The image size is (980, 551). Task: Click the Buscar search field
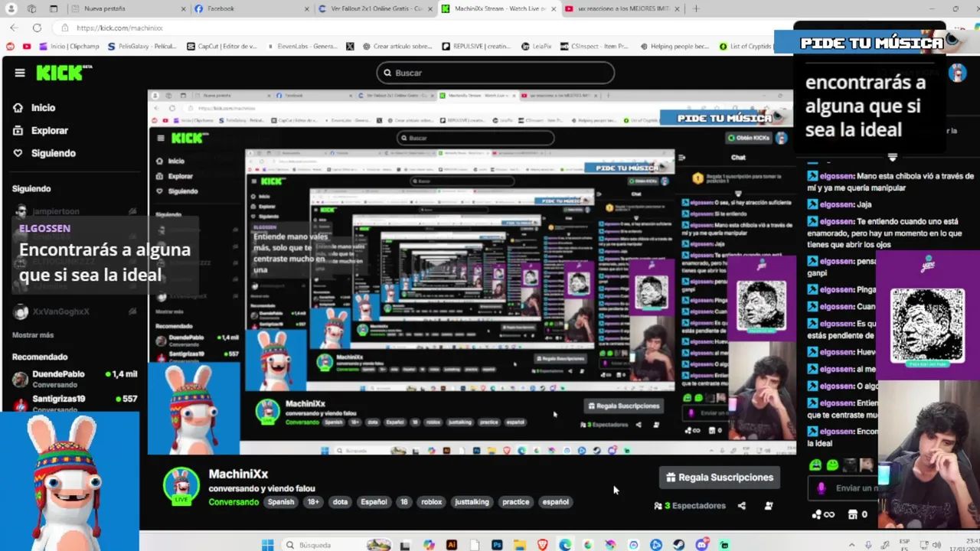[x=495, y=73]
